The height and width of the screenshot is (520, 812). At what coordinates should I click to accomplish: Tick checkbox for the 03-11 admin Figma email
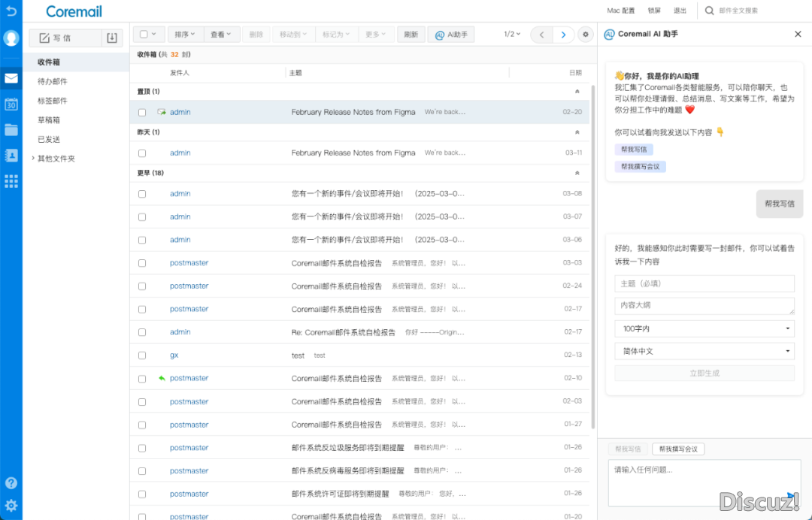(142, 153)
